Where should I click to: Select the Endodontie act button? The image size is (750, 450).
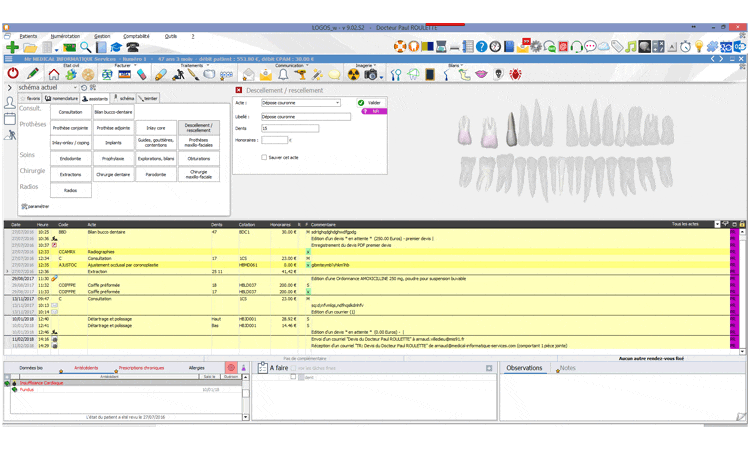click(70, 158)
